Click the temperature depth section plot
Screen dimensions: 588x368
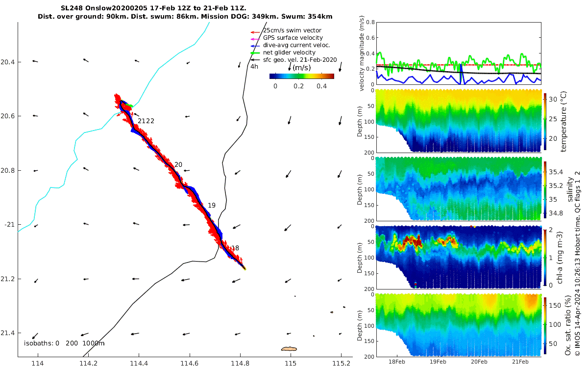(x=458, y=121)
